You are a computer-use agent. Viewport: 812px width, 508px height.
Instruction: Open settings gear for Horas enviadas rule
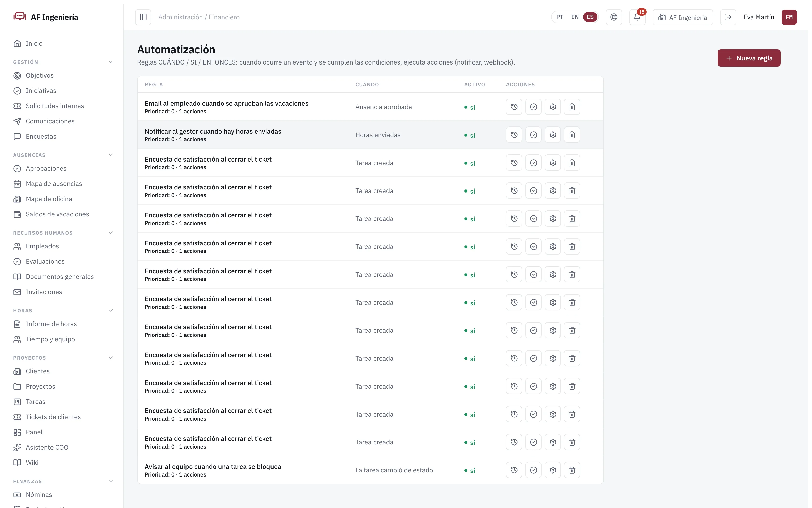(553, 135)
